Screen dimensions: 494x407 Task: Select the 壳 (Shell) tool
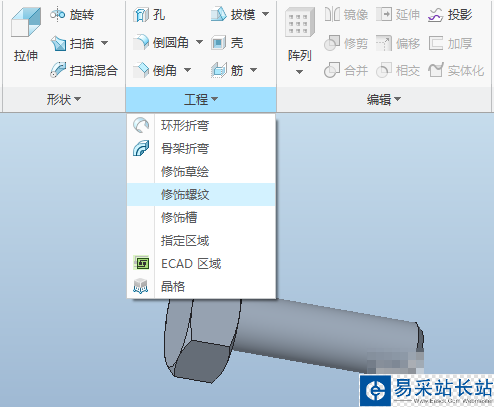(227, 43)
